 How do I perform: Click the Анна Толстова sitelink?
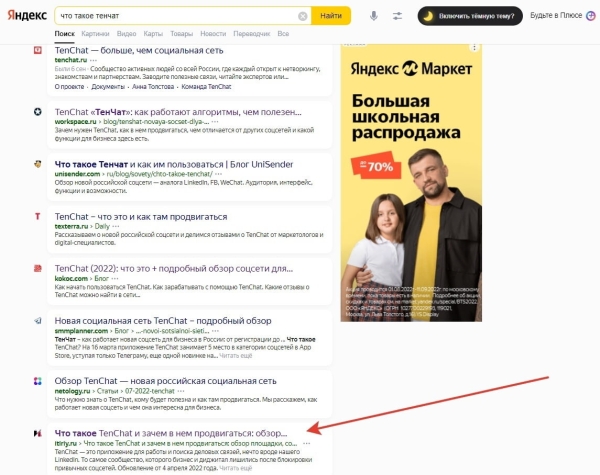click(153, 87)
